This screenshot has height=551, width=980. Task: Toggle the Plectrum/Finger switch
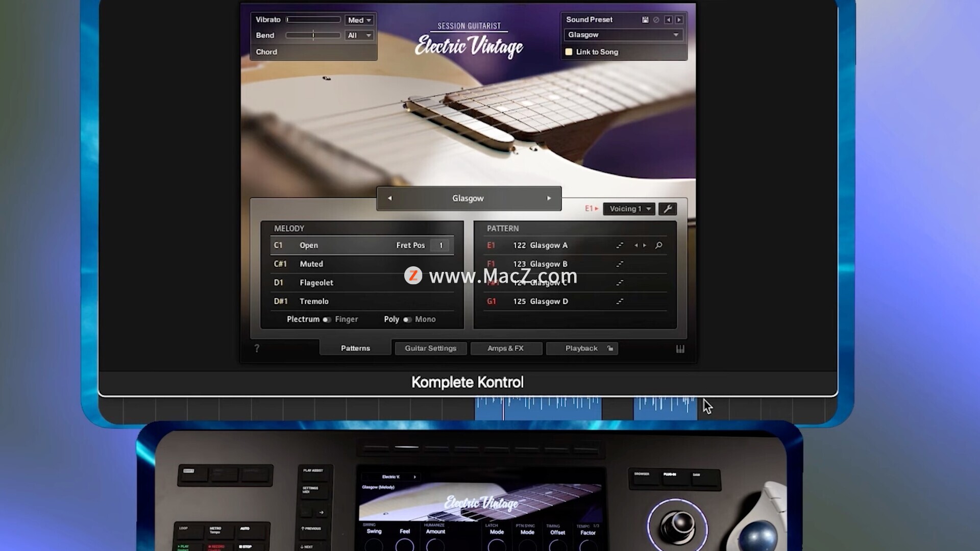click(x=327, y=320)
